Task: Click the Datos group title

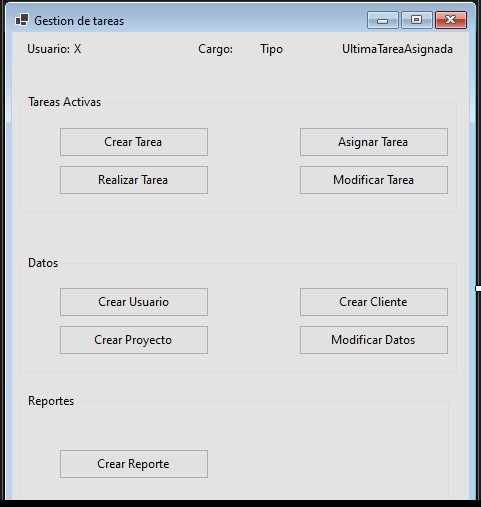Action: (43, 263)
